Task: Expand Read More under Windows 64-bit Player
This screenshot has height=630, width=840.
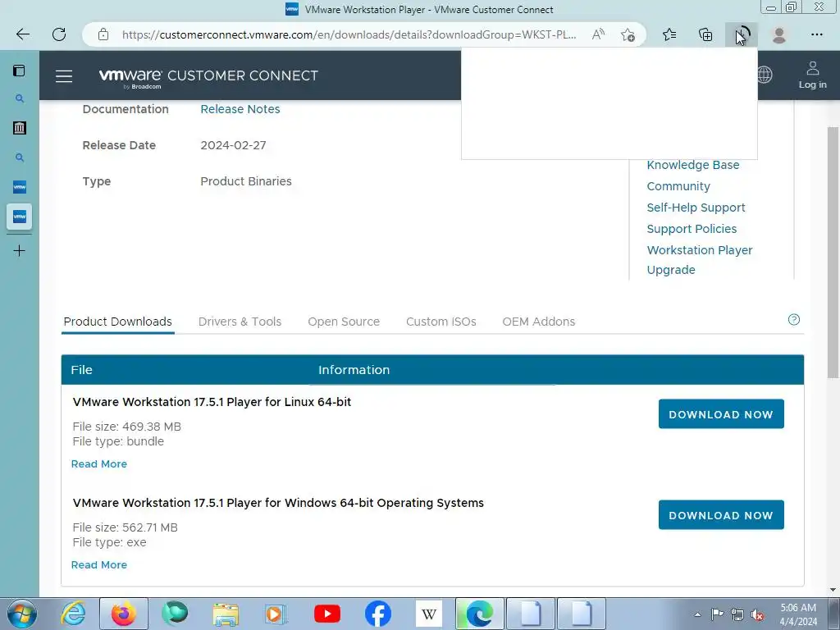Action: [x=99, y=564]
